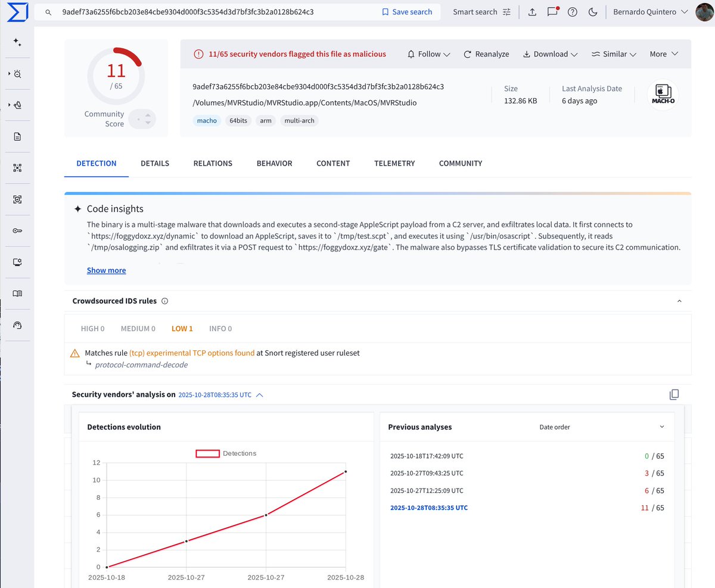Open the API key icon in sidebar

(17, 231)
